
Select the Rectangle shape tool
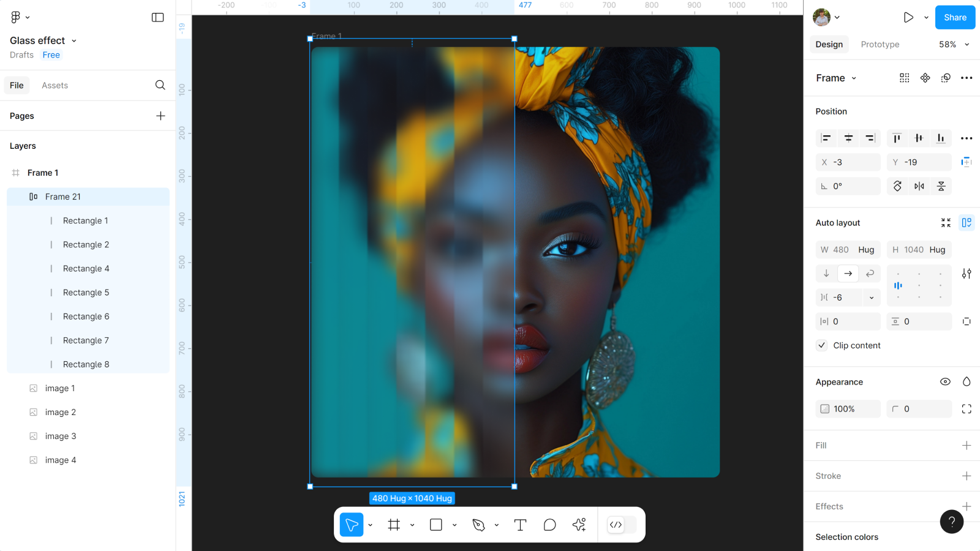pyautogui.click(x=436, y=525)
